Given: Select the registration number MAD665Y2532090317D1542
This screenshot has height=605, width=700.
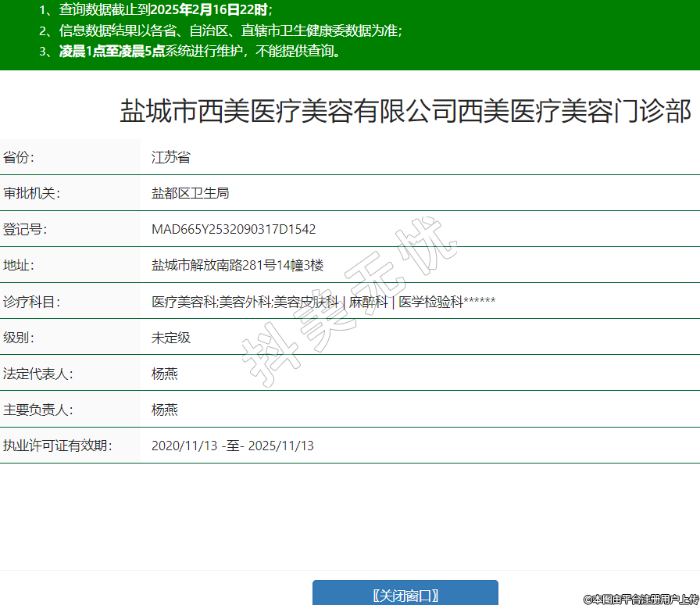Looking at the screenshot, I should point(234,230).
